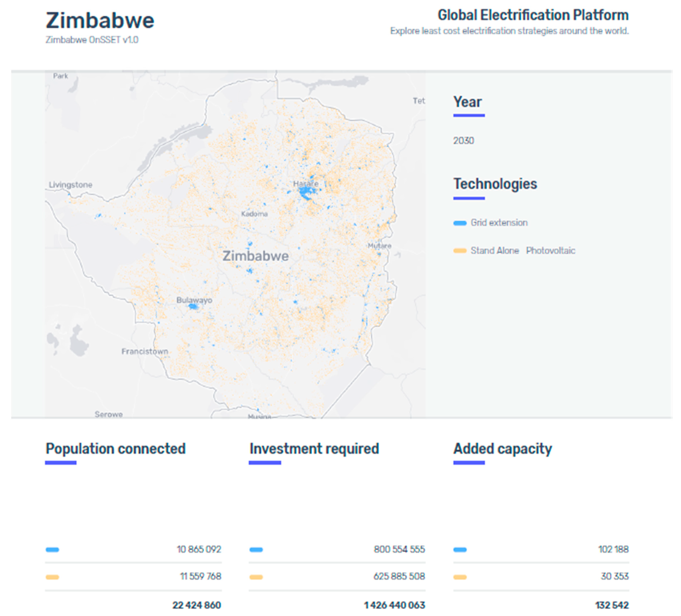Click the Population connected total 22 424 860
The height and width of the screenshot is (616, 681).
(197, 605)
